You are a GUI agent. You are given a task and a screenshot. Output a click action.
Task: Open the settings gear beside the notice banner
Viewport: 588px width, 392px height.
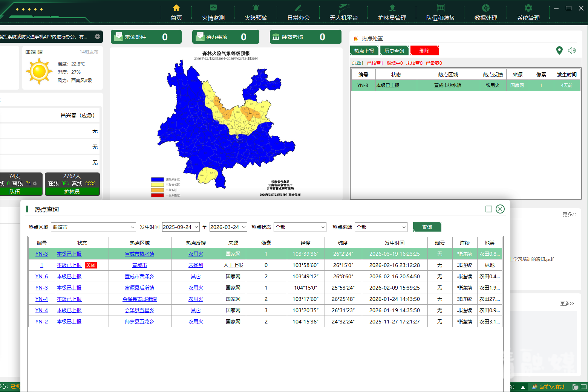coord(97,37)
